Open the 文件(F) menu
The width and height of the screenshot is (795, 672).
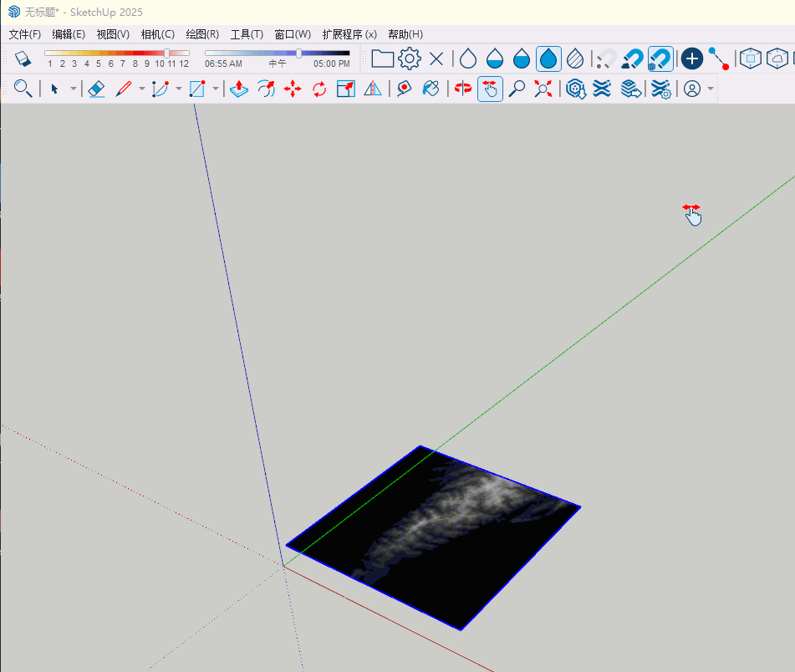click(25, 34)
